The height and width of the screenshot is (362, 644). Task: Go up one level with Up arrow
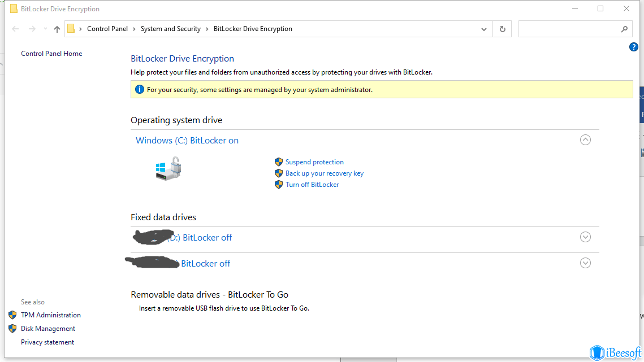point(57,29)
